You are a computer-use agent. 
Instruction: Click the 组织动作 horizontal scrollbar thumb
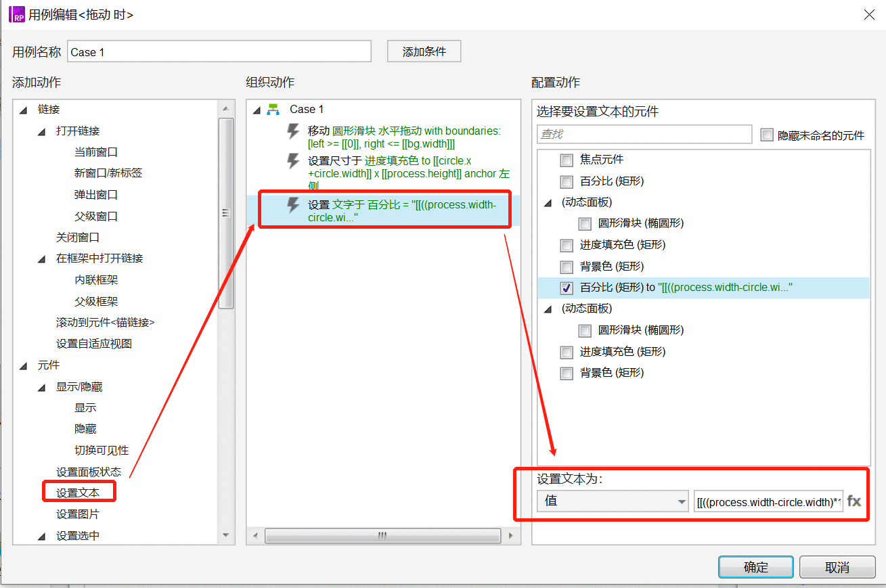382,536
